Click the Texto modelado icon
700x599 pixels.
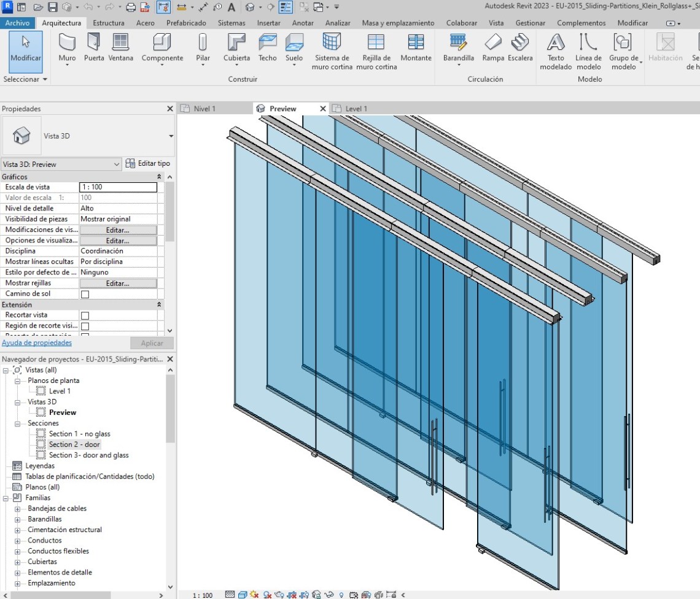556,48
